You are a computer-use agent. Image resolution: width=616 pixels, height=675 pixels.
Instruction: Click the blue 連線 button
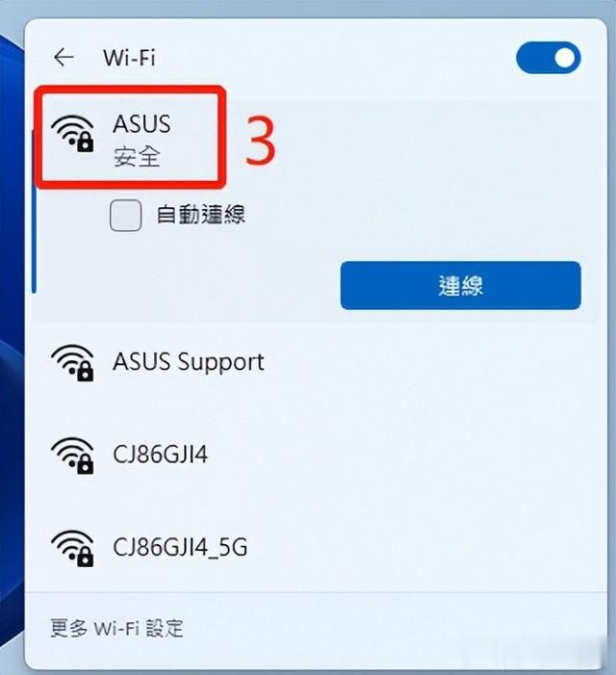coord(460,285)
